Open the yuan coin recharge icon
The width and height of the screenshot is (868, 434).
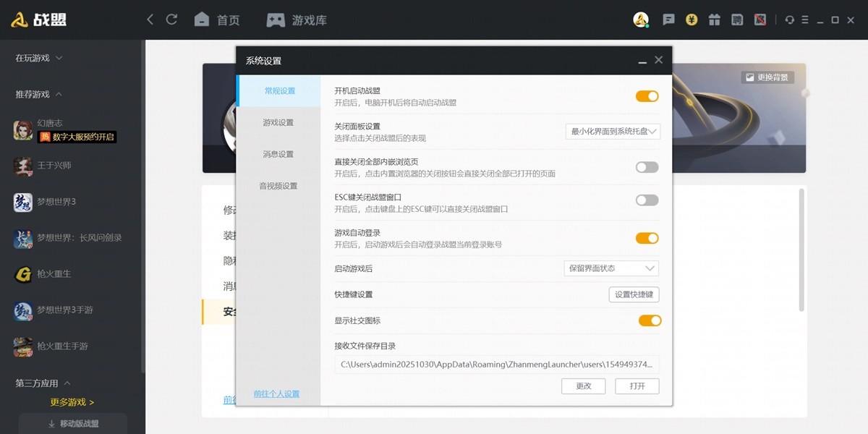[x=692, y=20]
